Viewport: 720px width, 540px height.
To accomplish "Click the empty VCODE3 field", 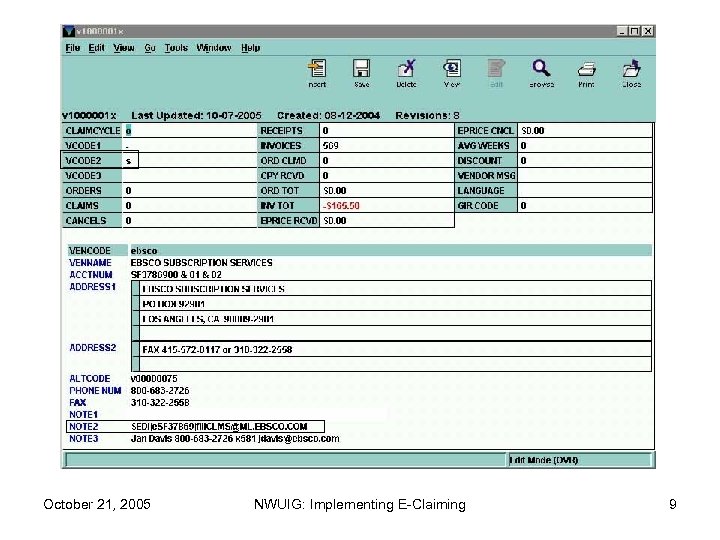I will (x=189, y=175).
